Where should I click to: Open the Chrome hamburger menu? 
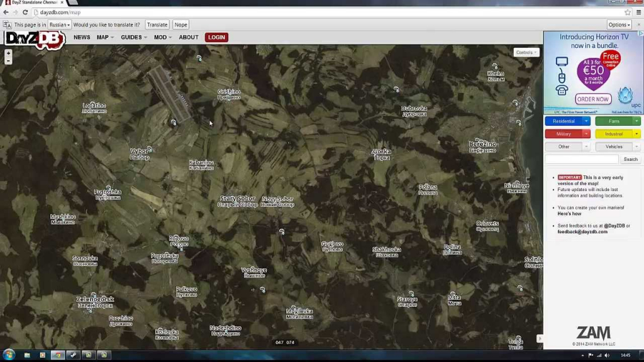pyautogui.click(x=638, y=13)
